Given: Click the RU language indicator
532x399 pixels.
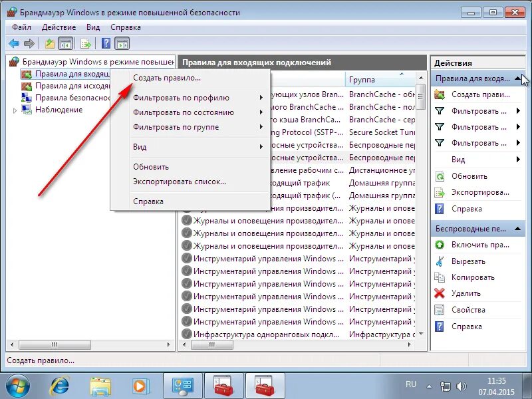Looking at the screenshot, I should pyautogui.click(x=411, y=384).
